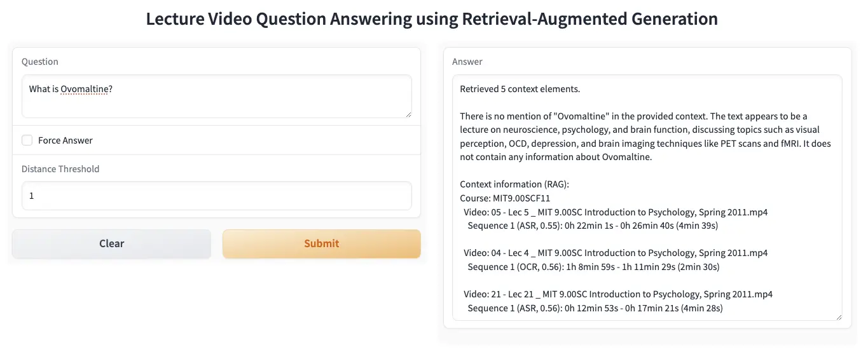868x352 pixels.
Task: Click the Course MIT9.00SCF11 line
Action: (504, 198)
